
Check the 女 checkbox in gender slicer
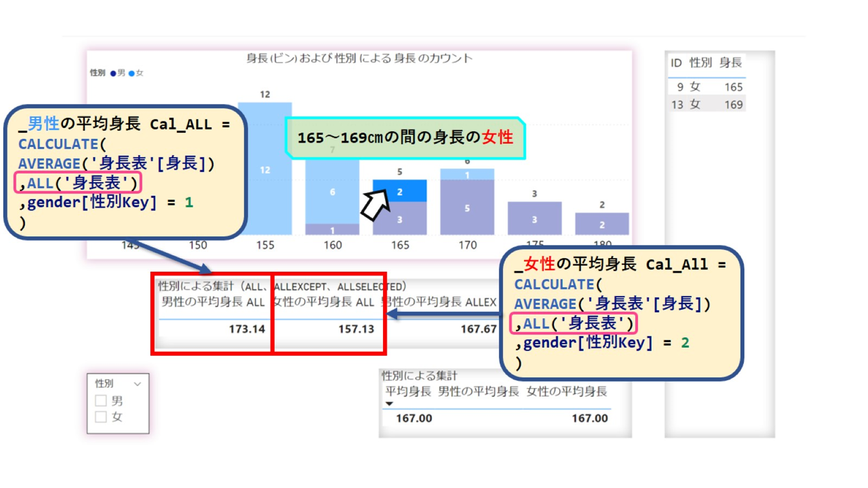click(x=101, y=417)
